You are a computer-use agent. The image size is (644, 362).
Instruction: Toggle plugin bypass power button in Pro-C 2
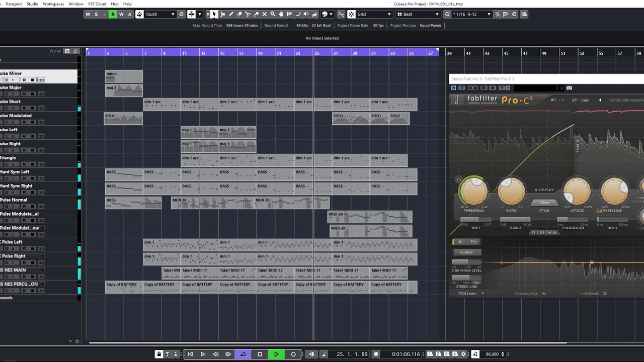click(453, 88)
